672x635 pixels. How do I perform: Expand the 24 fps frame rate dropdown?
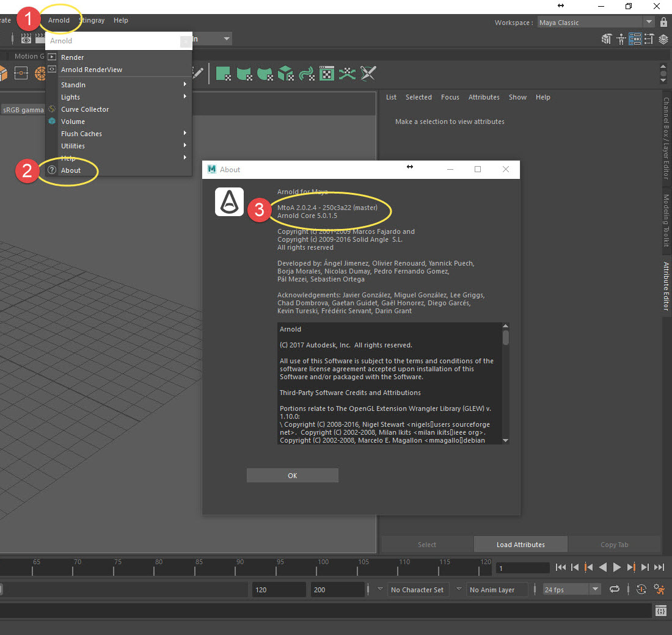(595, 589)
